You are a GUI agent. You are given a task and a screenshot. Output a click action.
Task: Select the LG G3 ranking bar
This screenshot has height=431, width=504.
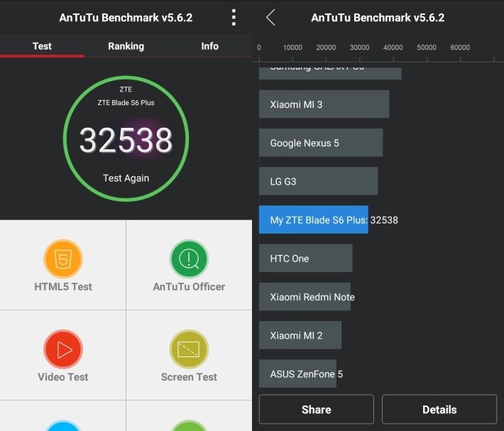click(x=319, y=181)
